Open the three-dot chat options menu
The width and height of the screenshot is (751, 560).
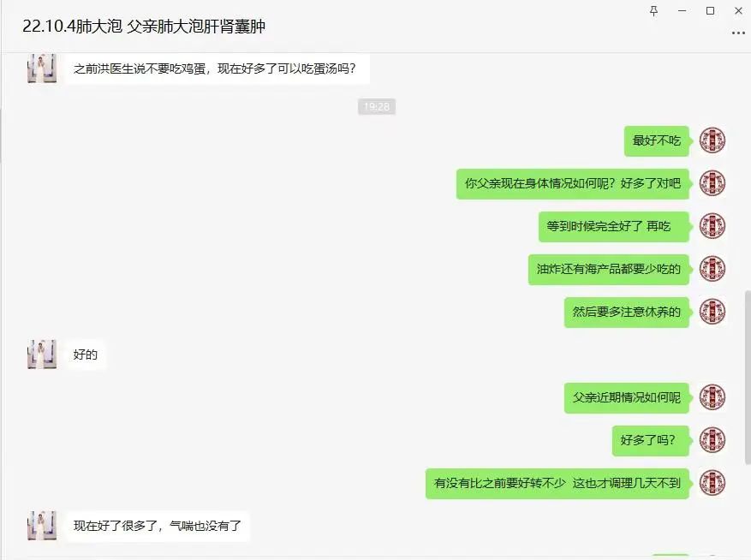click(738, 33)
